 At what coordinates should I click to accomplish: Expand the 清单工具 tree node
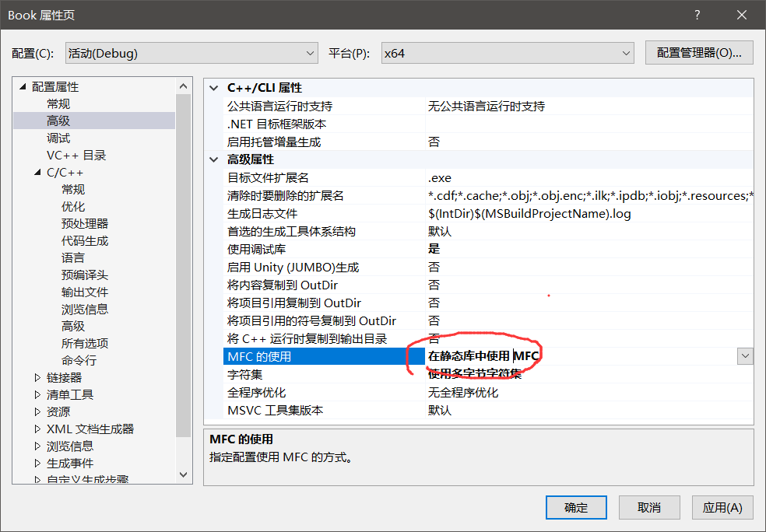[x=37, y=394]
